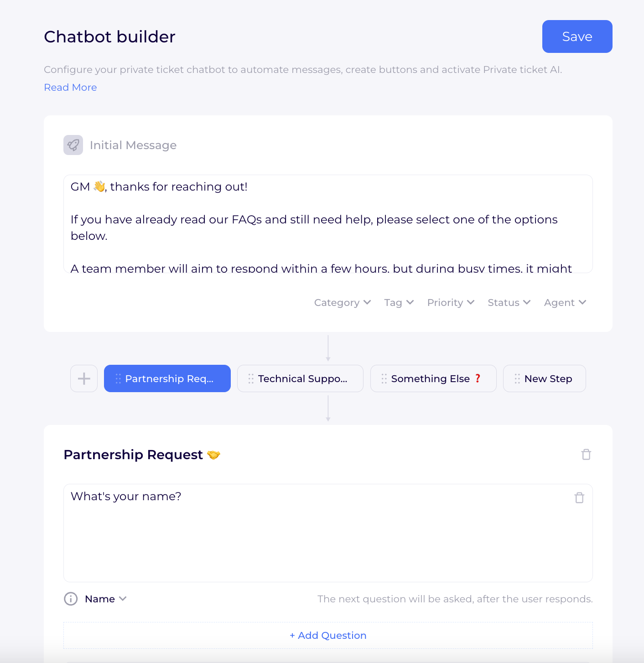Delete the "What's your name?" question with trash icon
The height and width of the screenshot is (663, 644).
coord(579,498)
